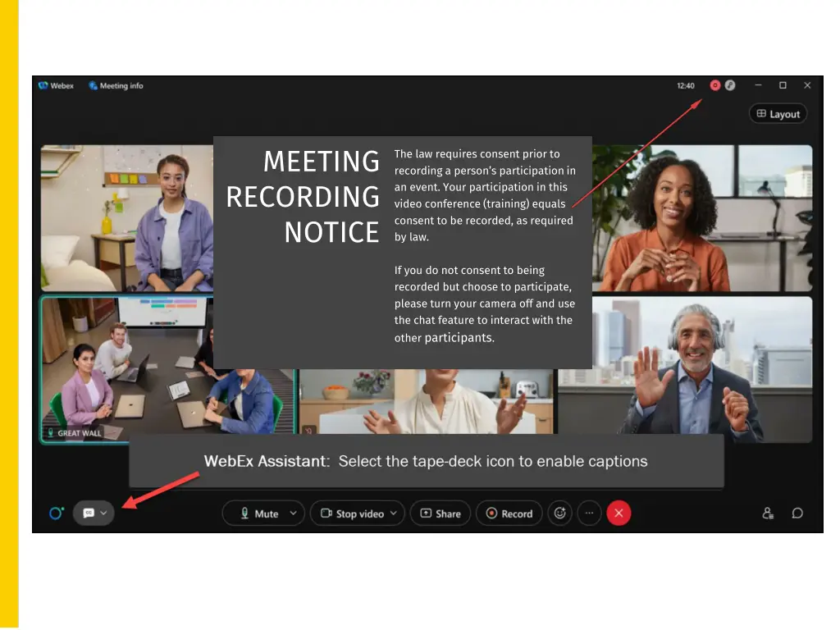The height and width of the screenshot is (630, 840).
Task: Open the participants panel icon
Action: [768, 514]
